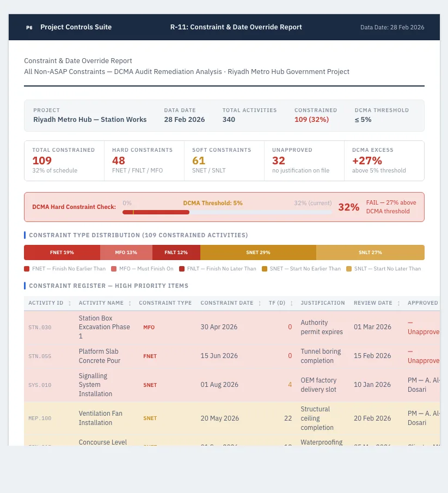Sort by Activity Name arrow icon

point(130,303)
